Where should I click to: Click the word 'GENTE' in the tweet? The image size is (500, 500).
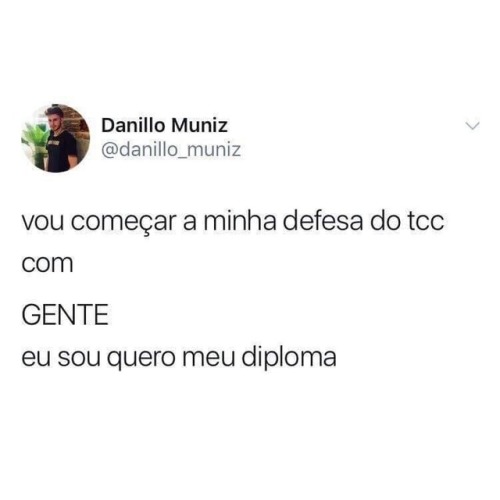click(65, 314)
